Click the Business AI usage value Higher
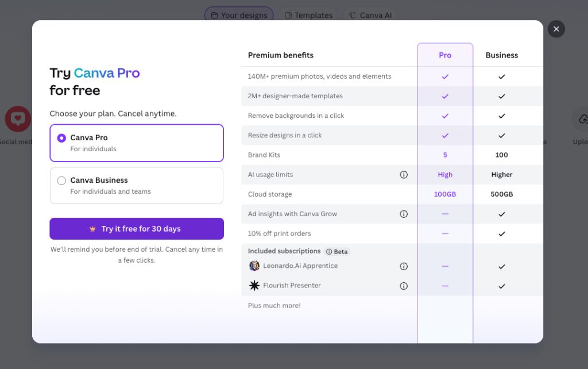 502,175
